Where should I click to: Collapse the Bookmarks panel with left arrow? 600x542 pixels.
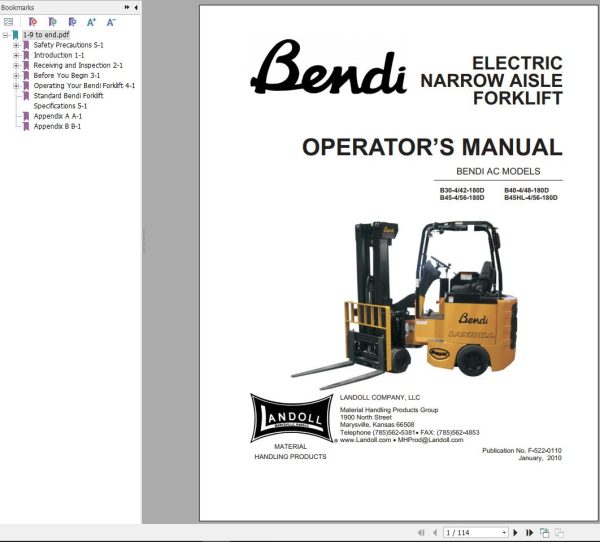coord(136,7)
